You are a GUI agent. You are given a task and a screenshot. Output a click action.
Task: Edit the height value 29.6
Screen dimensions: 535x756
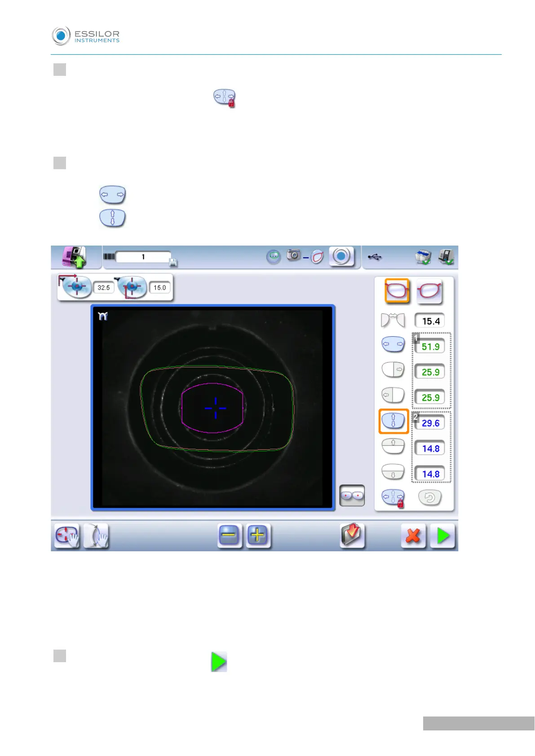[430, 423]
